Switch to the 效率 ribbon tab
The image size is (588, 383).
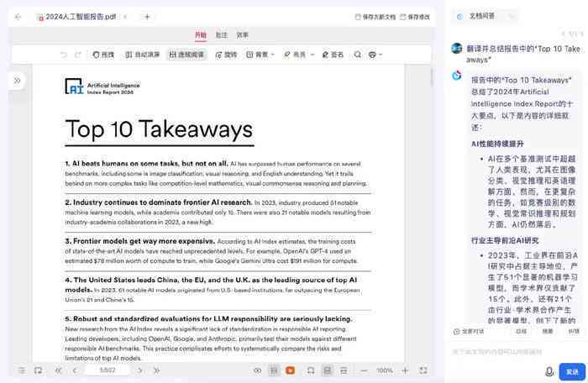click(x=242, y=35)
